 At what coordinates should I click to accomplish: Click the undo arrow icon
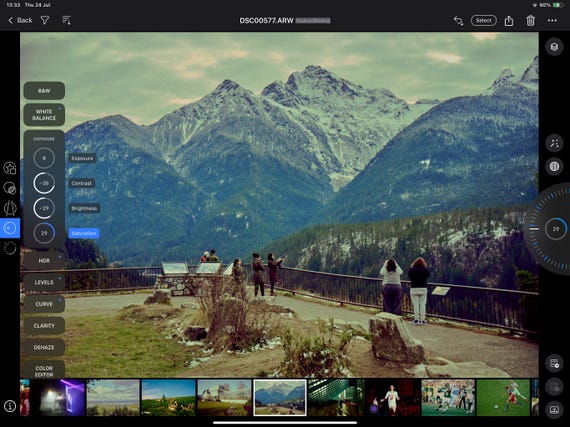tap(458, 21)
